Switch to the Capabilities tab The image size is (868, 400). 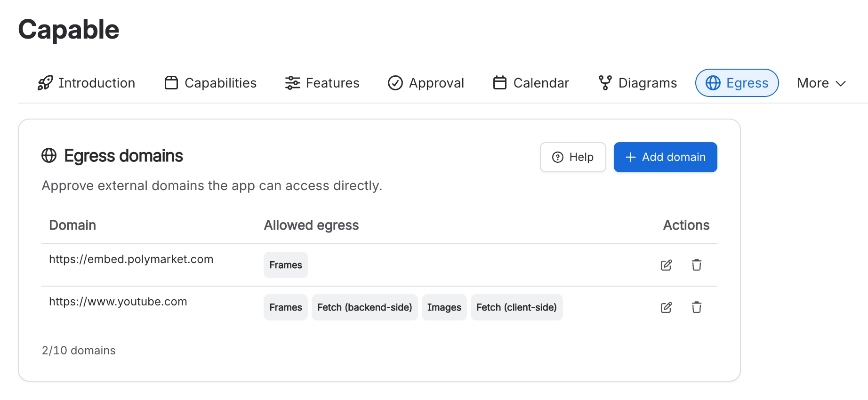pos(210,83)
